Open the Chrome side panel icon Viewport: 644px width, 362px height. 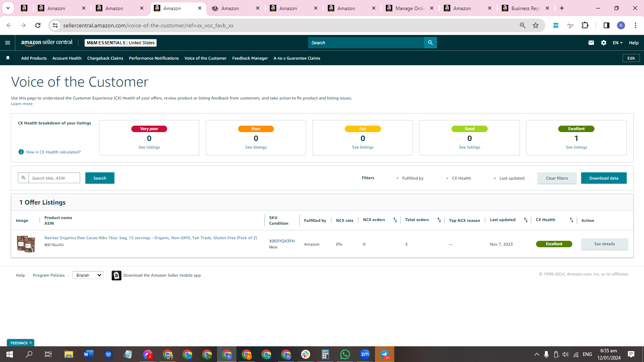[607, 25]
